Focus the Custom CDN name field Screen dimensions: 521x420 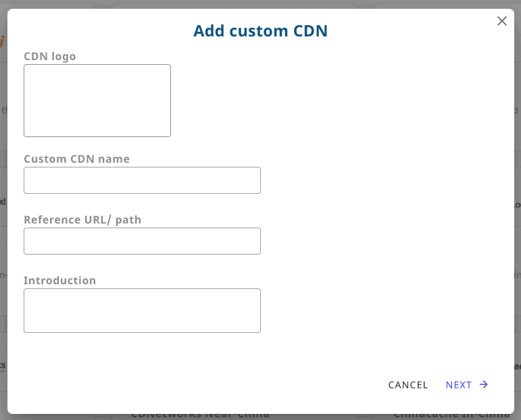click(142, 180)
